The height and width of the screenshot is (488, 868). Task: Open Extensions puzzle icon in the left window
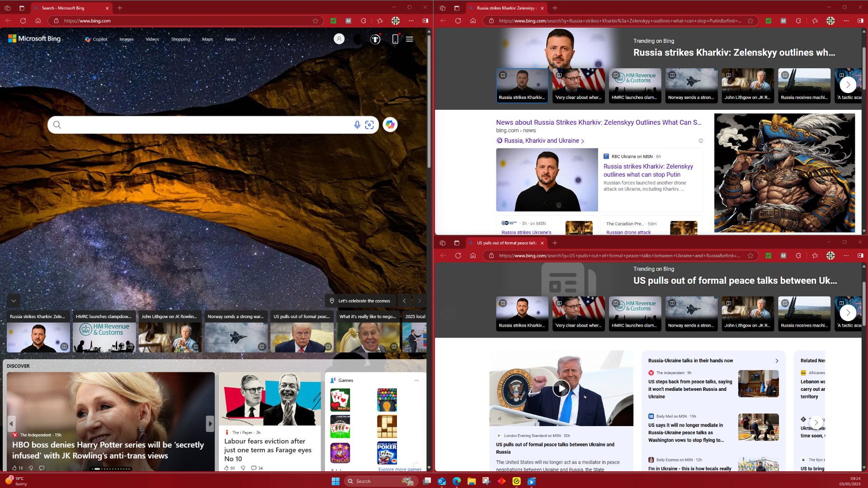(x=363, y=21)
